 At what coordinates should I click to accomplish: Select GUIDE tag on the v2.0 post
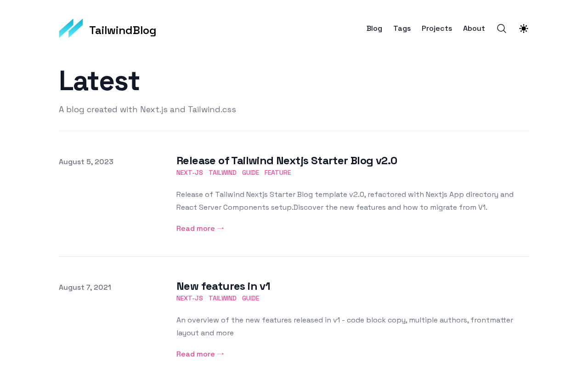(x=250, y=173)
